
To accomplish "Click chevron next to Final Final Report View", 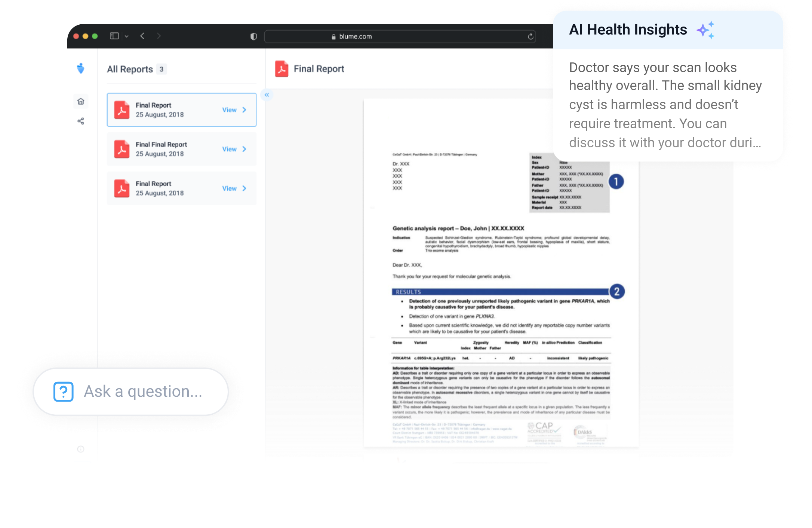I will [244, 149].
